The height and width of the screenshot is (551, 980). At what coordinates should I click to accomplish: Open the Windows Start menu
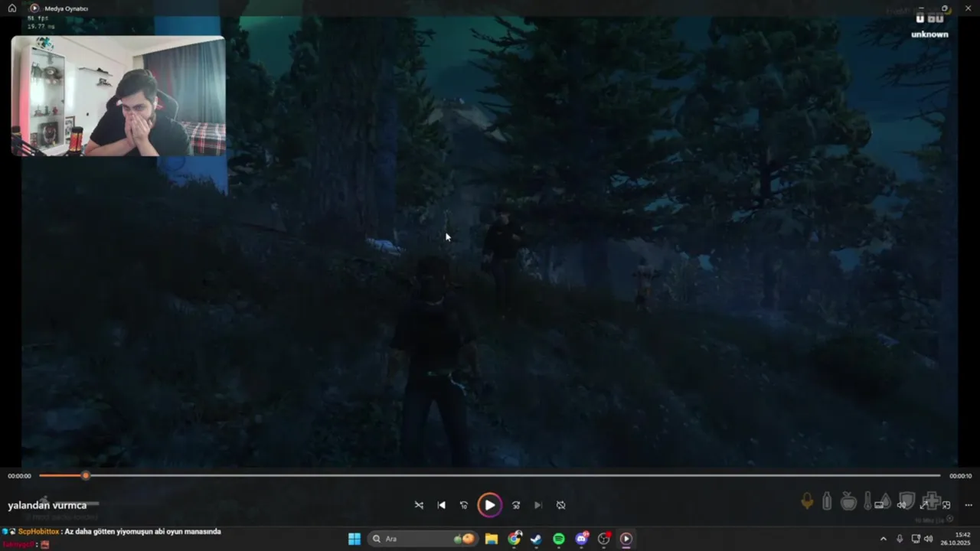coord(354,539)
